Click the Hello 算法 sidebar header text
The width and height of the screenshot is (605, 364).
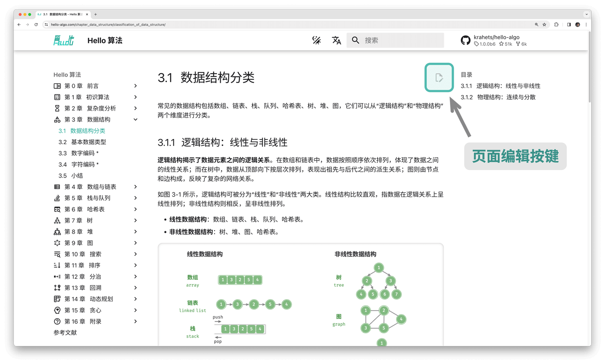pyautogui.click(x=67, y=75)
